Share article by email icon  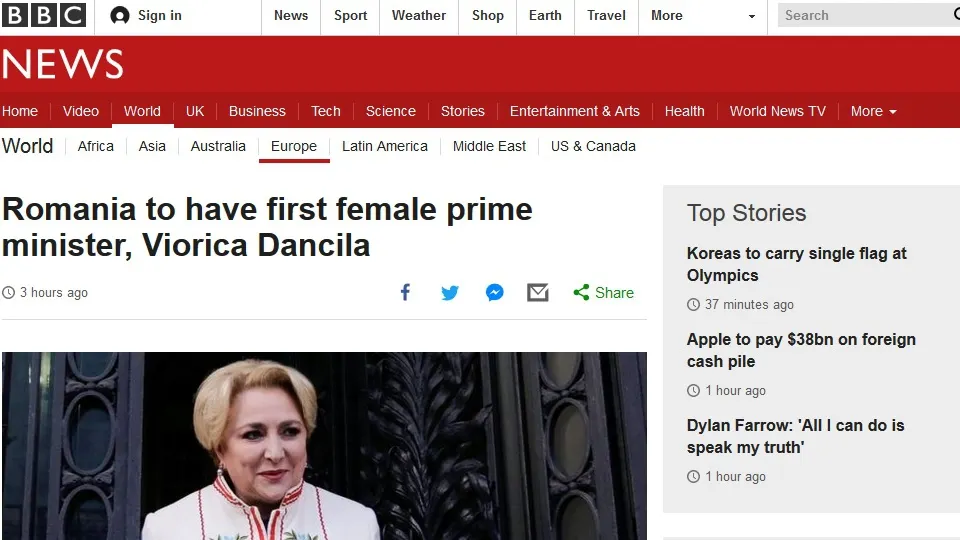[538, 293]
